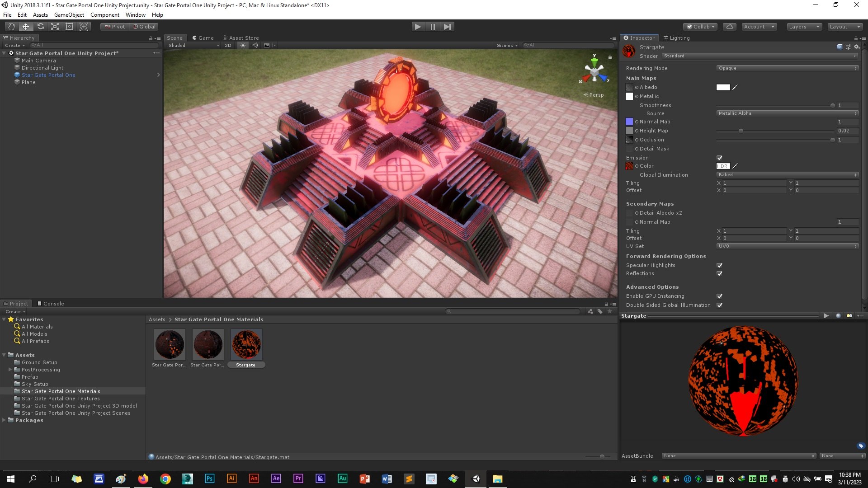Toggle Global/Local handle rotation

point(144,27)
